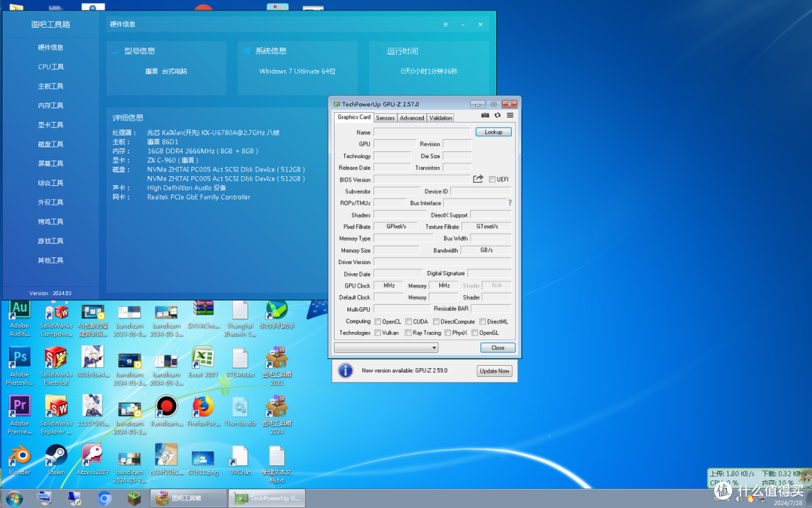Image resolution: width=812 pixels, height=508 pixels.
Task: Open the Blender desktop shortcut
Action: (20, 460)
